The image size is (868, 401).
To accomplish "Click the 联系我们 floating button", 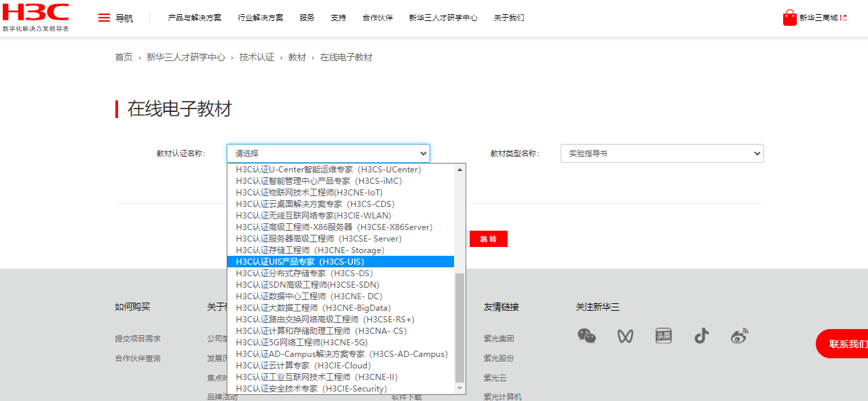I will point(843,344).
